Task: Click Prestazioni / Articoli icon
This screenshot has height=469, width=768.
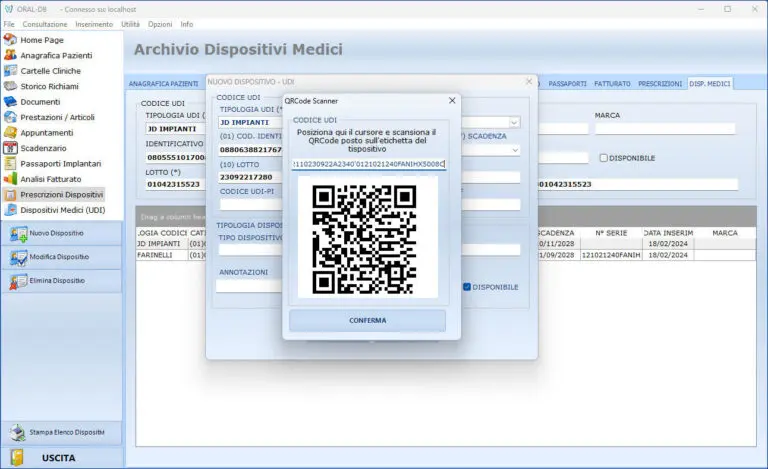Action: pyautogui.click(x=10, y=117)
